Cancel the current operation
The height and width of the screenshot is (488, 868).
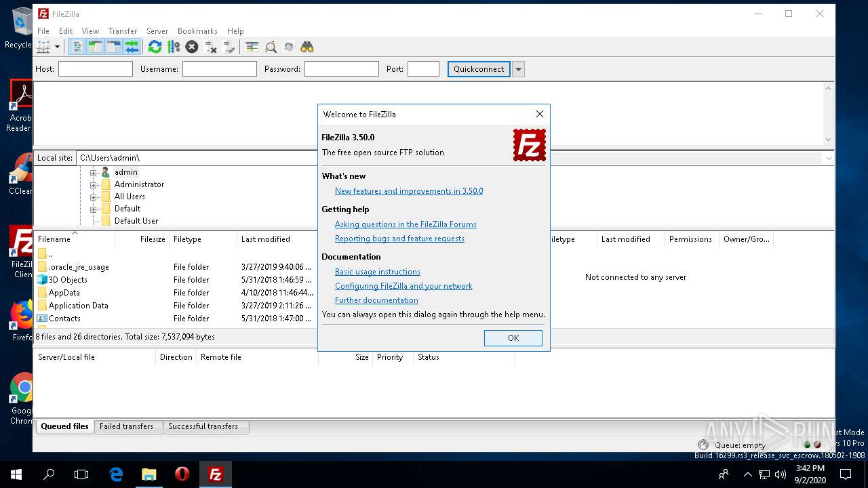192,47
